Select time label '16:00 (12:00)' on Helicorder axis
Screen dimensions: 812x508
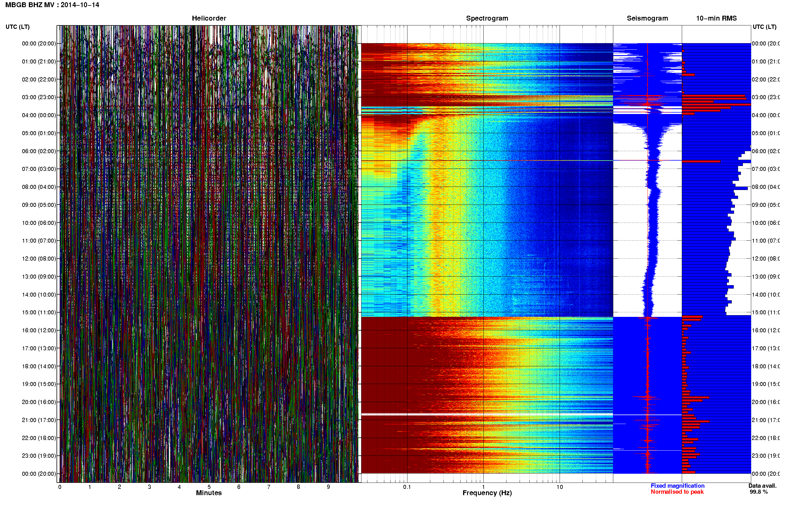(x=39, y=330)
